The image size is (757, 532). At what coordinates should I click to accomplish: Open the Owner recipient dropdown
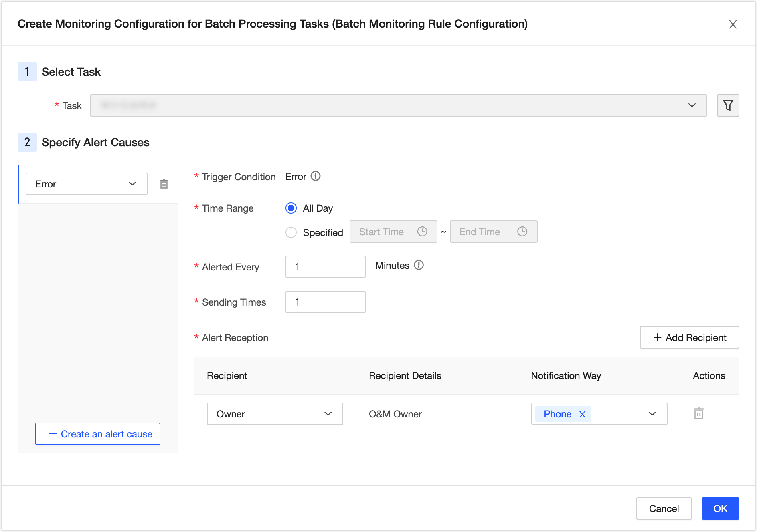pyautogui.click(x=275, y=414)
